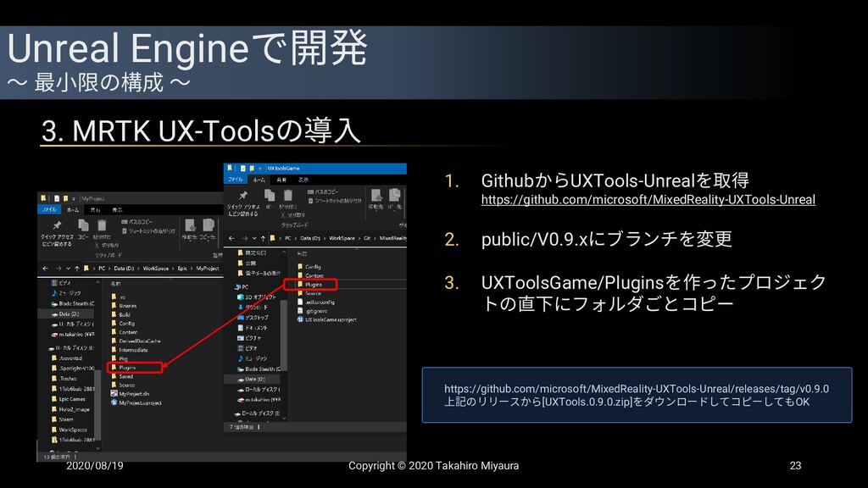Viewport: 868px width, 488px height.
Task: Select Blade Stealth drive in UXToolsGame sidebar
Action: [x=259, y=369]
